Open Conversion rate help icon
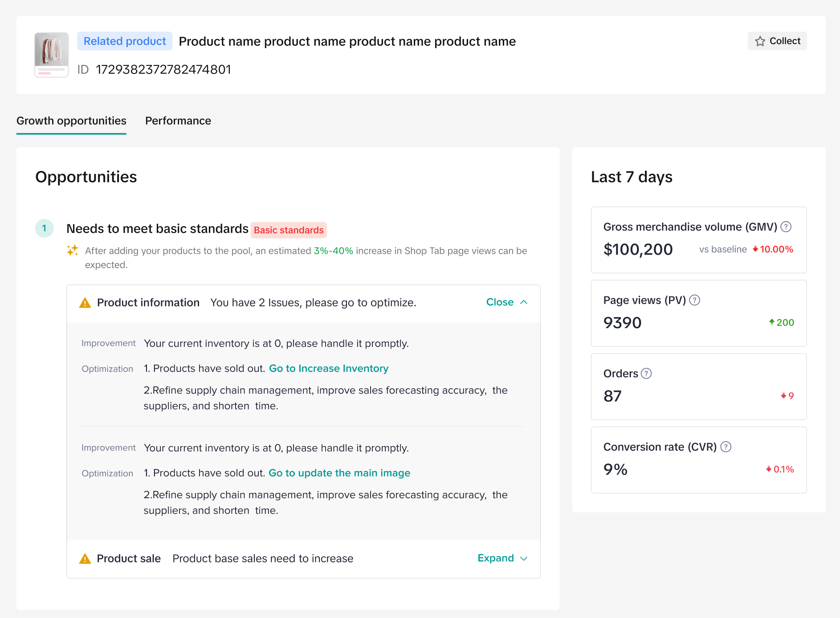The image size is (840, 618). coord(726,447)
